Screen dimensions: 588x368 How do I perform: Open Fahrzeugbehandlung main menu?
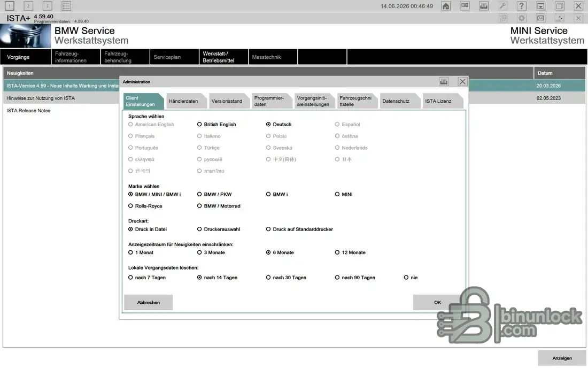[x=125, y=57]
